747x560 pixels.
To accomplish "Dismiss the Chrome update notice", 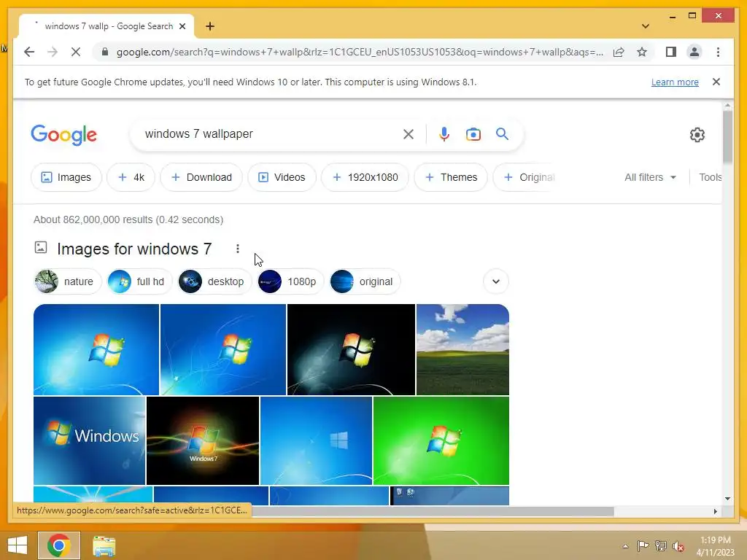I will pyautogui.click(x=716, y=82).
